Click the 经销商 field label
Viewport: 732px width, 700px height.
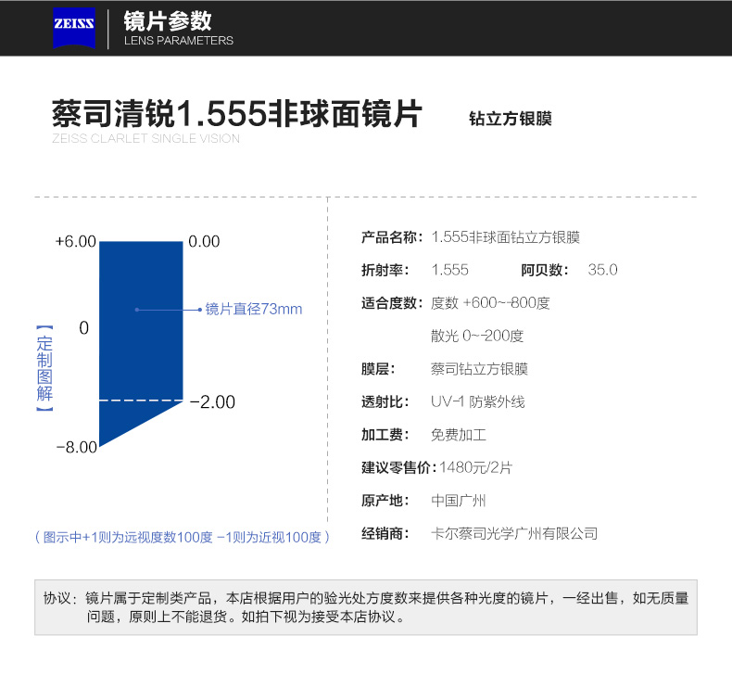(x=385, y=533)
